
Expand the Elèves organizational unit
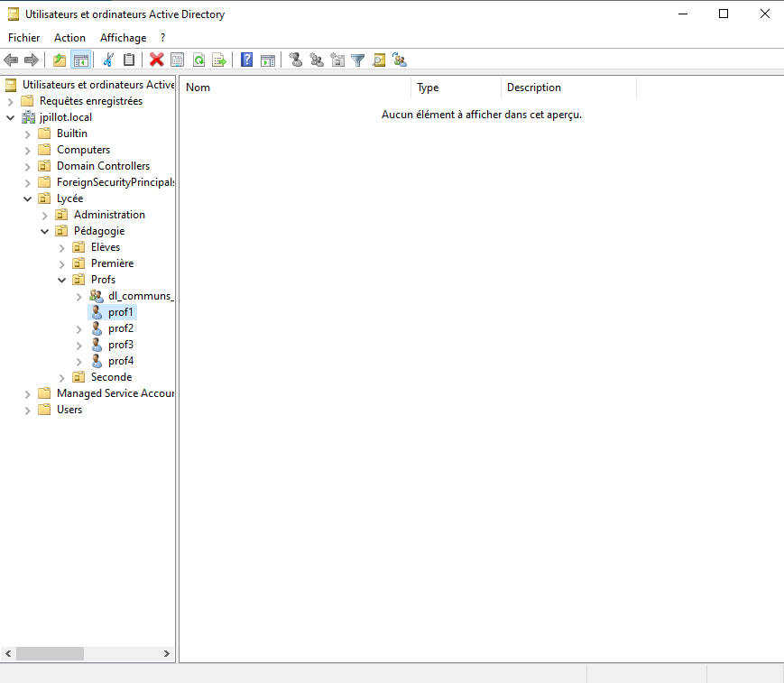[x=62, y=248]
